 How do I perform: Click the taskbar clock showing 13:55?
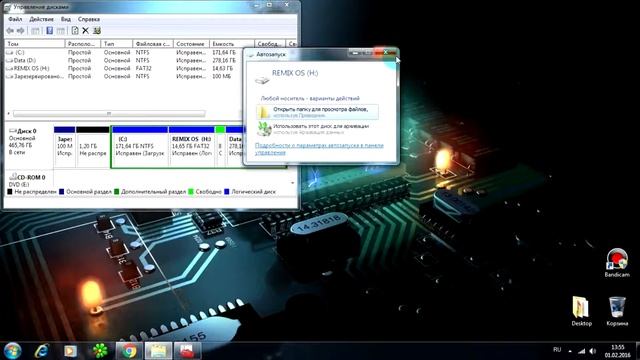coord(618,351)
